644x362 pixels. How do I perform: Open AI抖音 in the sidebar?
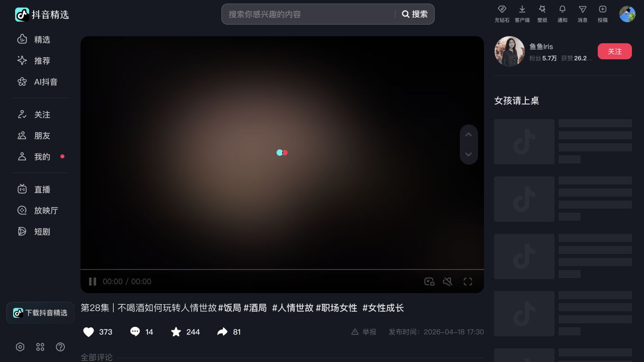(40, 81)
